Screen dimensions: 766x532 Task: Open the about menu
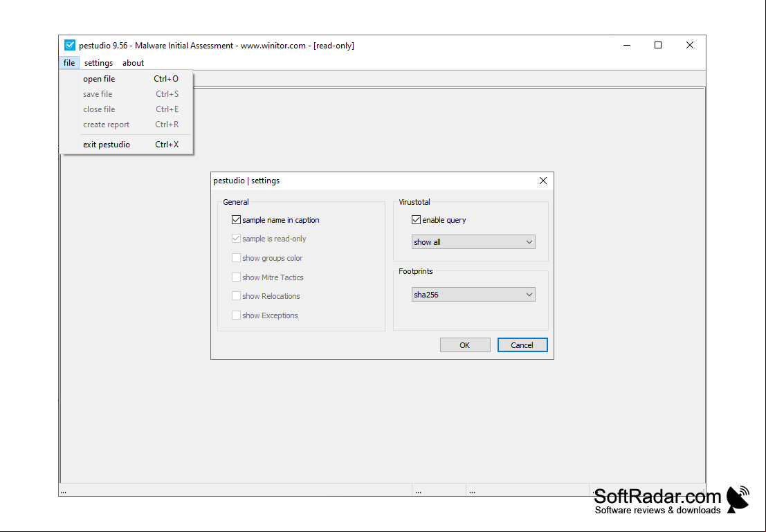pos(133,62)
